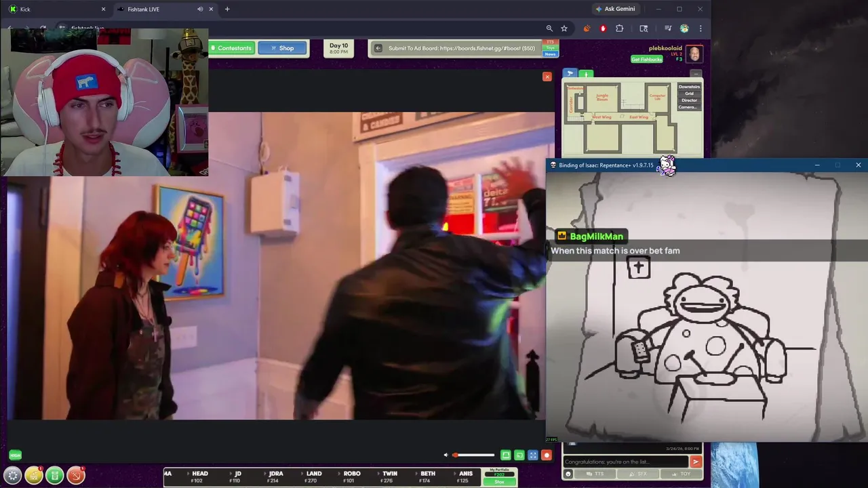
Task: Select BETH stock in ticker
Action: 428,477
